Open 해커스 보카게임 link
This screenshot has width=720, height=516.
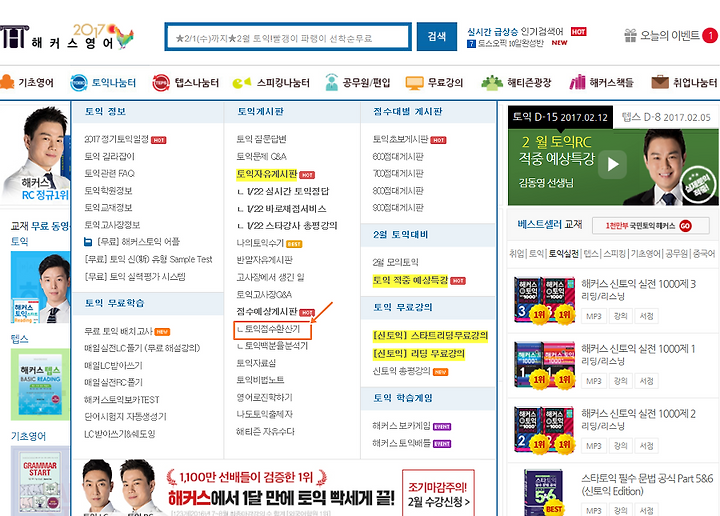tap(401, 426)
